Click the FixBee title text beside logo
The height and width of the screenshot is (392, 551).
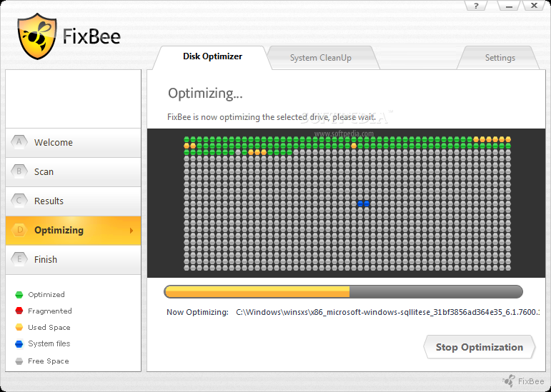point(91,36)
